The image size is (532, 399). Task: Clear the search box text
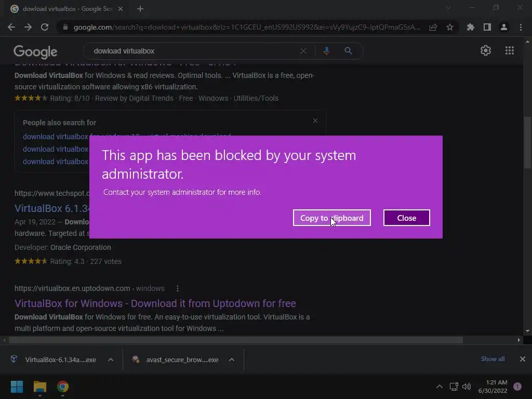tap(303, 51)
